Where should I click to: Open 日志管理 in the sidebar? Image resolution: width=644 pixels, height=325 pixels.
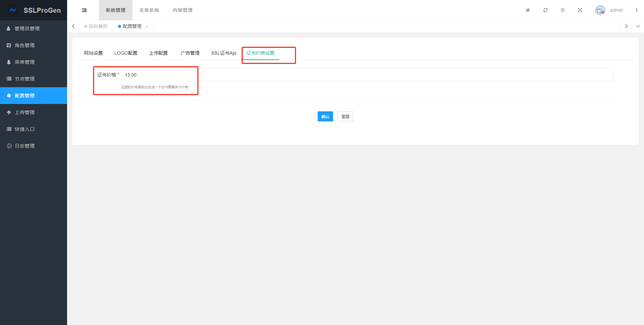[x=25, y=146]
